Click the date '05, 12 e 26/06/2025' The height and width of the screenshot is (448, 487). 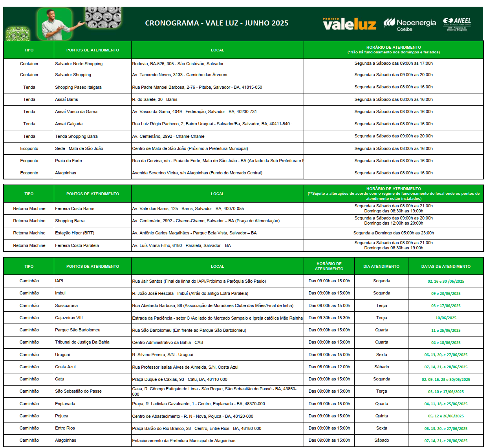point(446,416)
